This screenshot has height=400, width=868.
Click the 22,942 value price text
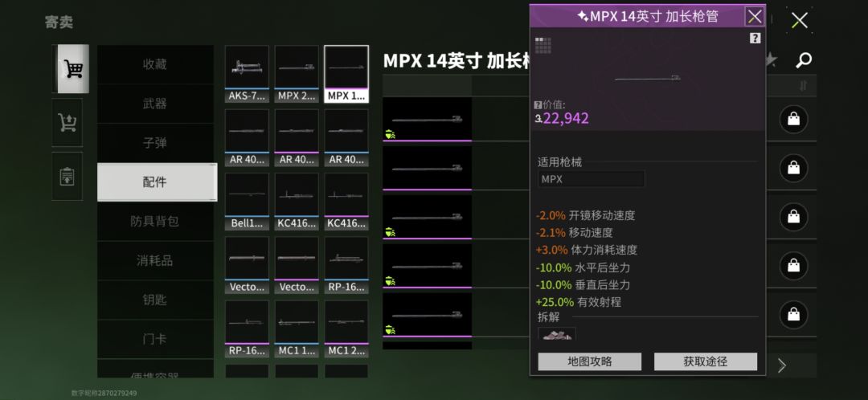(566, 118)
